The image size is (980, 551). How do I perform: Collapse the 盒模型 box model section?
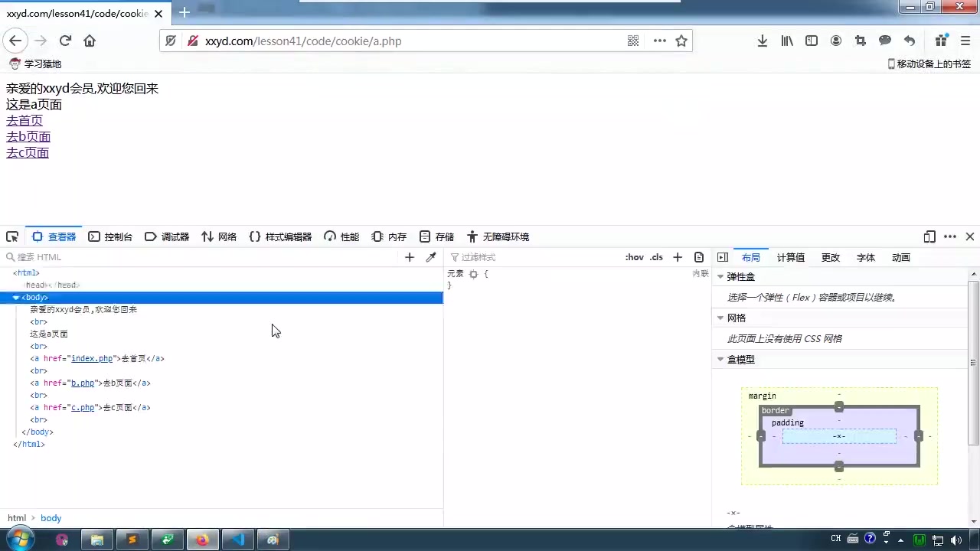click(x=720, y=359)
